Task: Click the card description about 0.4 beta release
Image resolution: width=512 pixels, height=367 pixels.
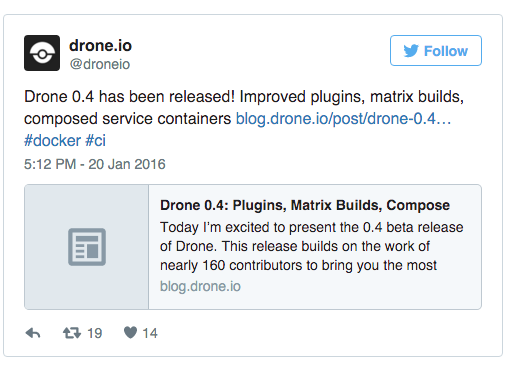Action: (311, 246)
